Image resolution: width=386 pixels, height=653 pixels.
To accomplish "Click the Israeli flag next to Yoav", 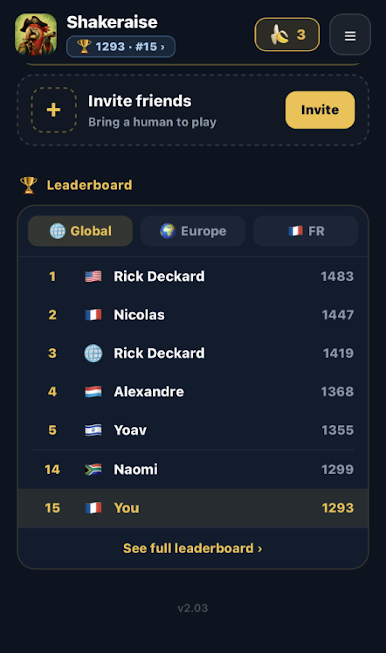I will (x=93, y=430).
